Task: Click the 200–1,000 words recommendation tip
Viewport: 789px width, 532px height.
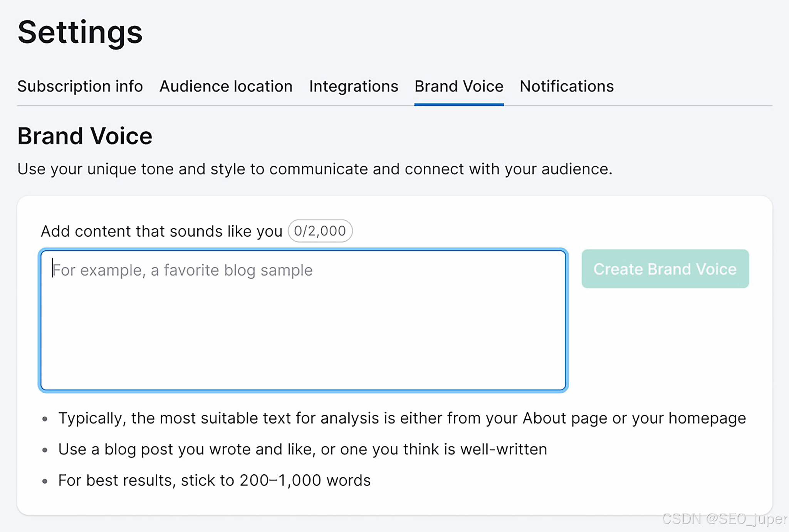Action: (214, 480)
